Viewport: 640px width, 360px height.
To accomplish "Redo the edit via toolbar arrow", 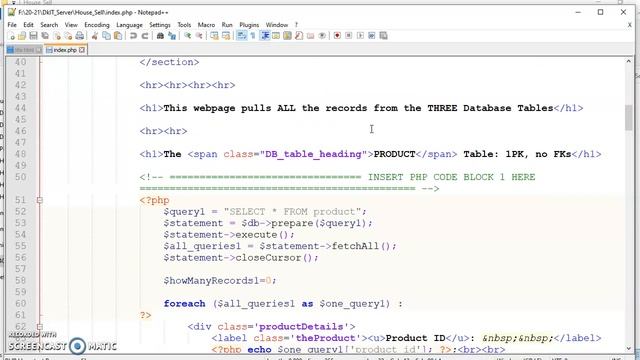I will pyautogui.click(x=144, y=36).
